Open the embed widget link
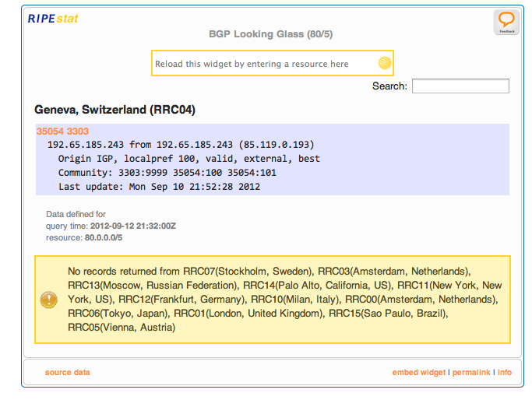The height and width of the screenshot is (400, 532). tap(419, 372)
